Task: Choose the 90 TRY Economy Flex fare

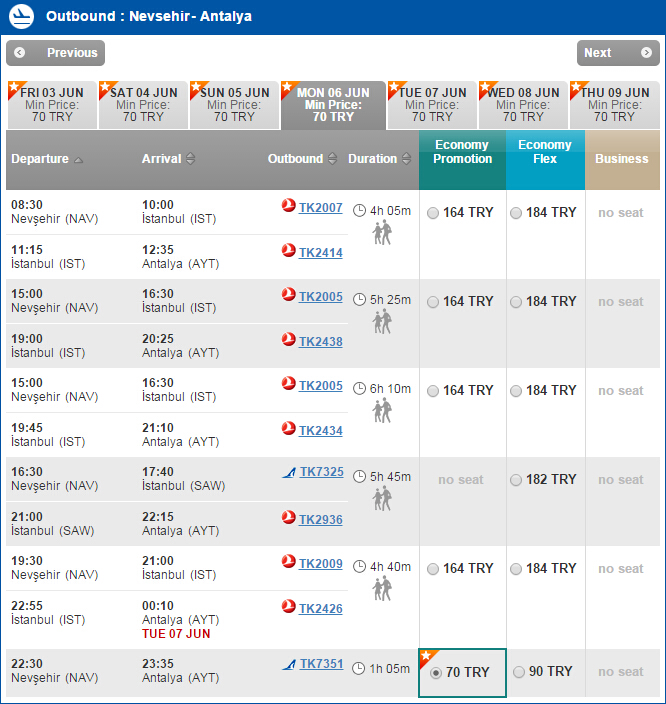Action: tap(518, 672)
